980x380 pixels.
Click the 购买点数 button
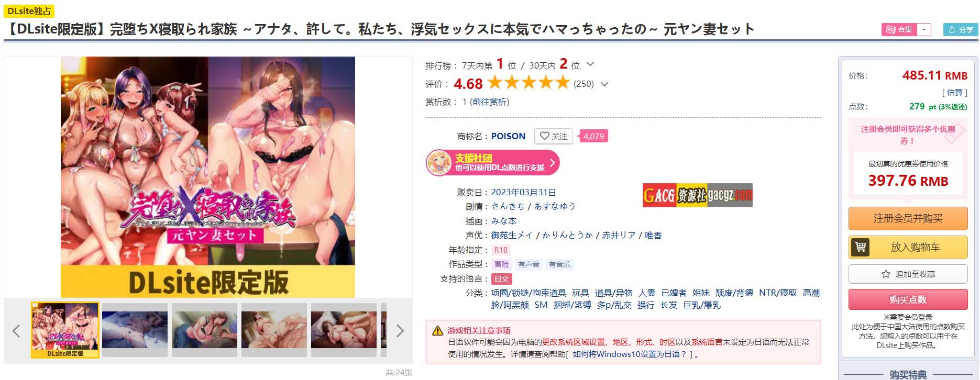pos(908,299)
